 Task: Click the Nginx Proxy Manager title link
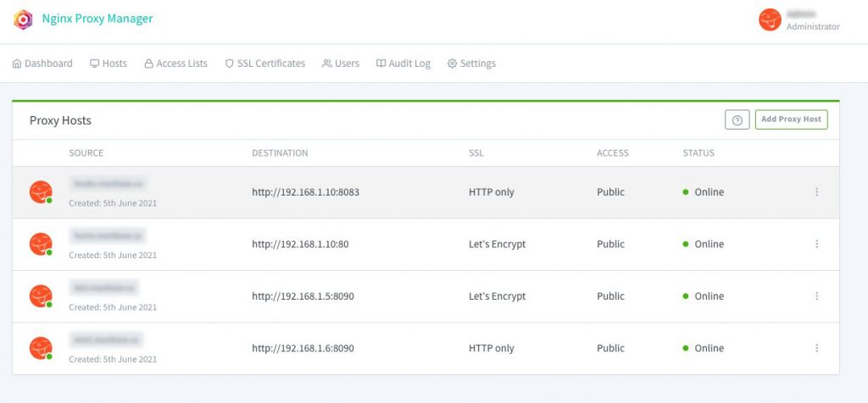click(x=97, y=19)
